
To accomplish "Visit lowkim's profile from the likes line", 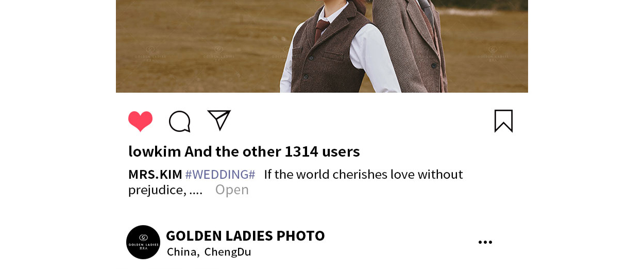I will (155, 152).
